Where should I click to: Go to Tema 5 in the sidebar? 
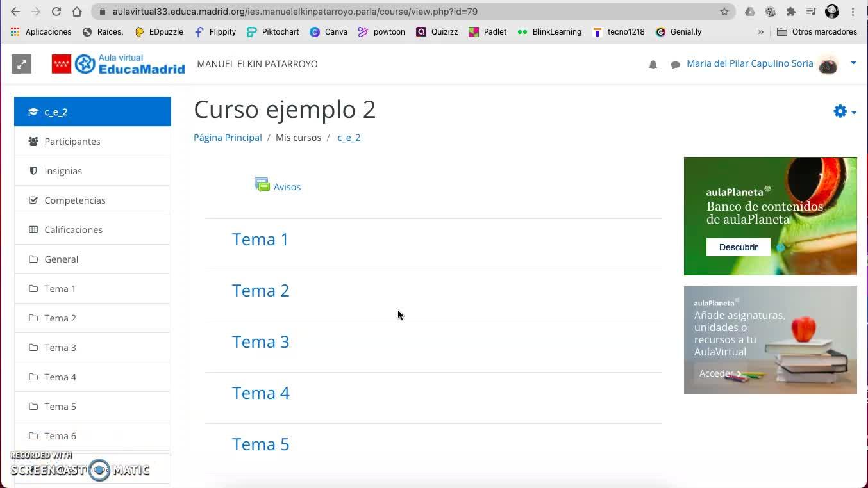click(92, 407)
